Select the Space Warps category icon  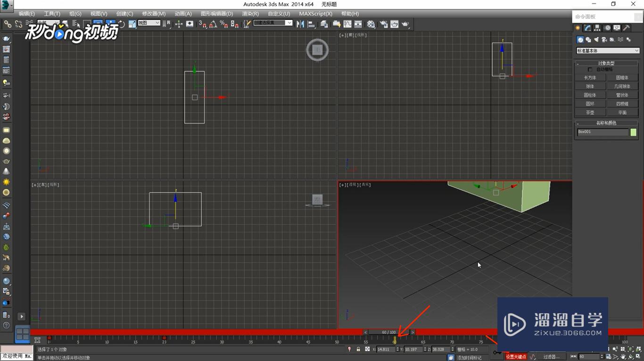[620, 40]
